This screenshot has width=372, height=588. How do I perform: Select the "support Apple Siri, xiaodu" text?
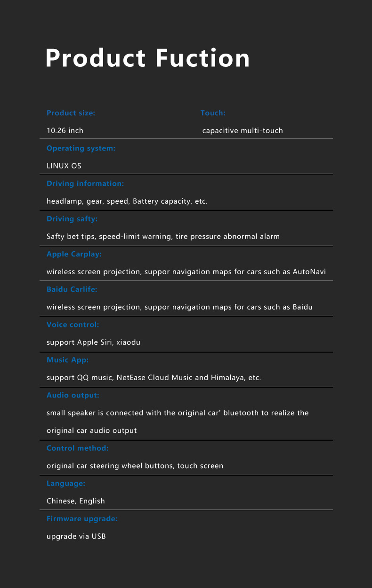click(93, 342)
